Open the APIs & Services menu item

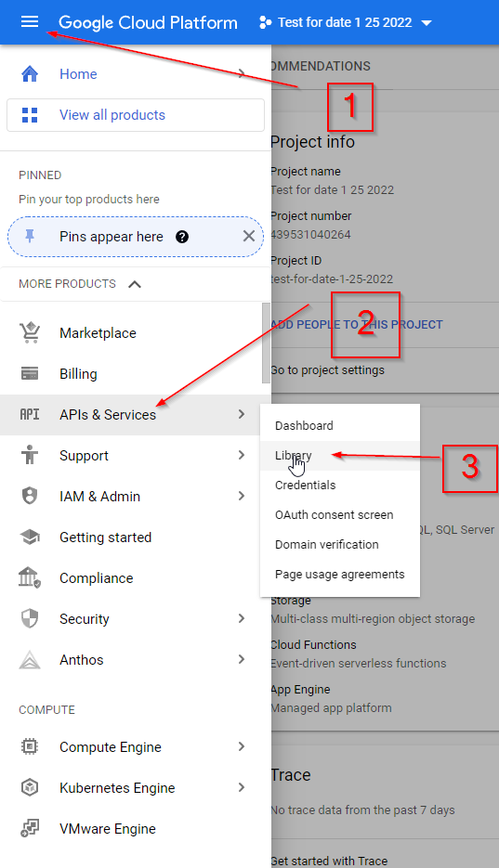click(136, 415)
